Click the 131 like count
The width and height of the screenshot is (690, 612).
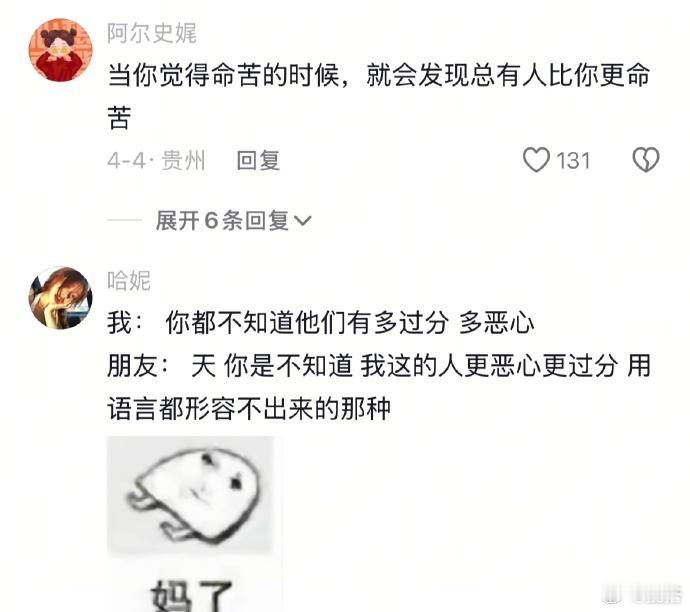click(573, 161)
